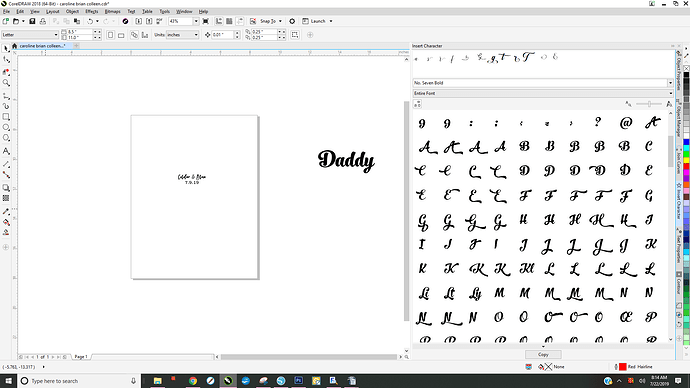
Task: Toggle Current Page layout button
Action: click(x=145, y=35)
